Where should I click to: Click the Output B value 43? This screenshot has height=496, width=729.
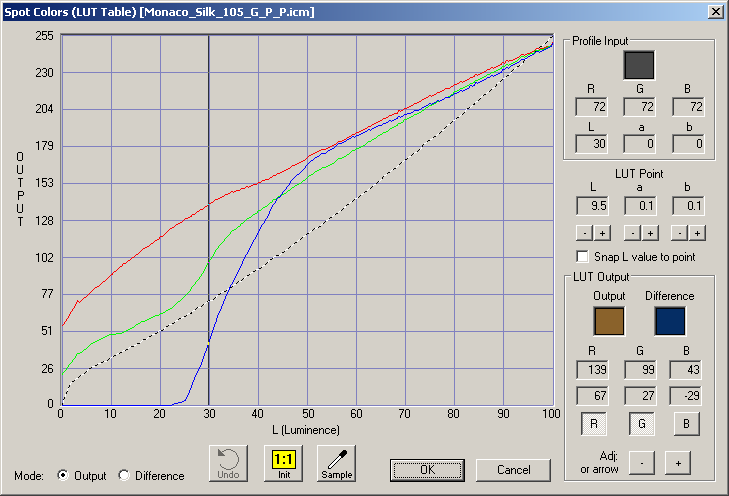tap(685, 370)
